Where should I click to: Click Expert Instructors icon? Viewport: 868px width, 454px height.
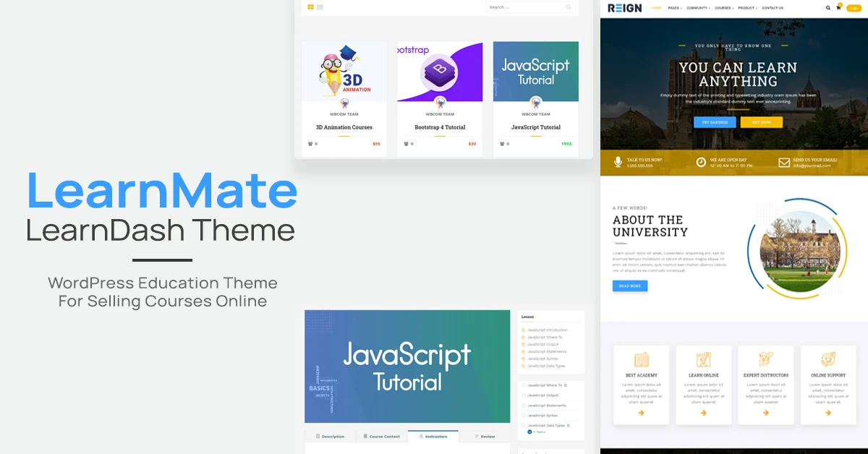coord(766,359)
